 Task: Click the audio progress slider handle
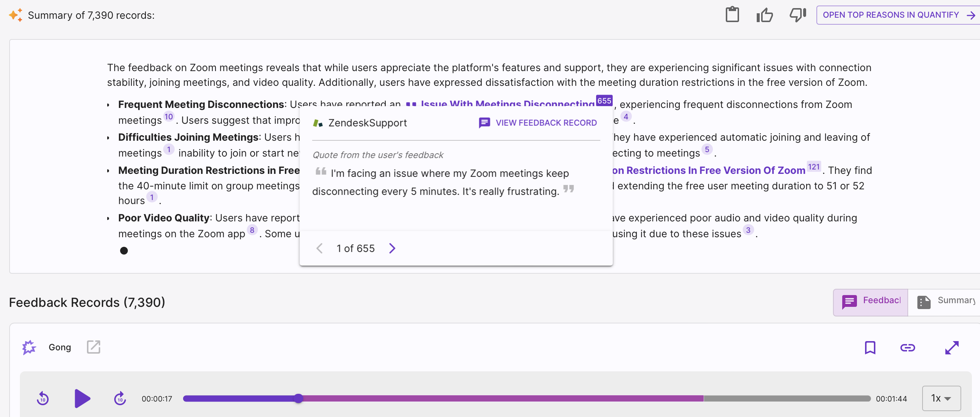click(299, 398)
